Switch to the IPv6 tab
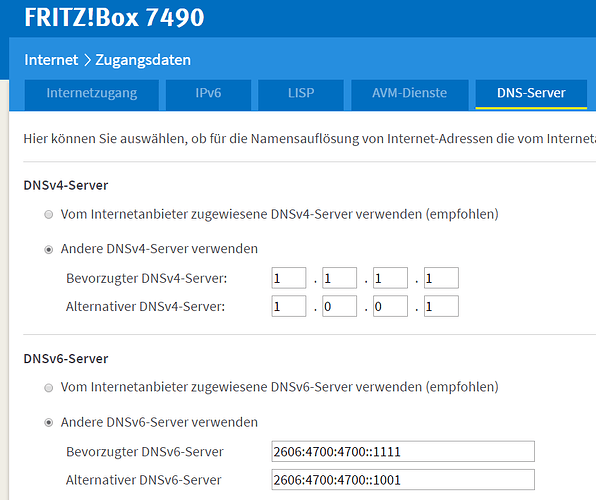This screenshot has height=500, width=596. click(x=208, y=94)
